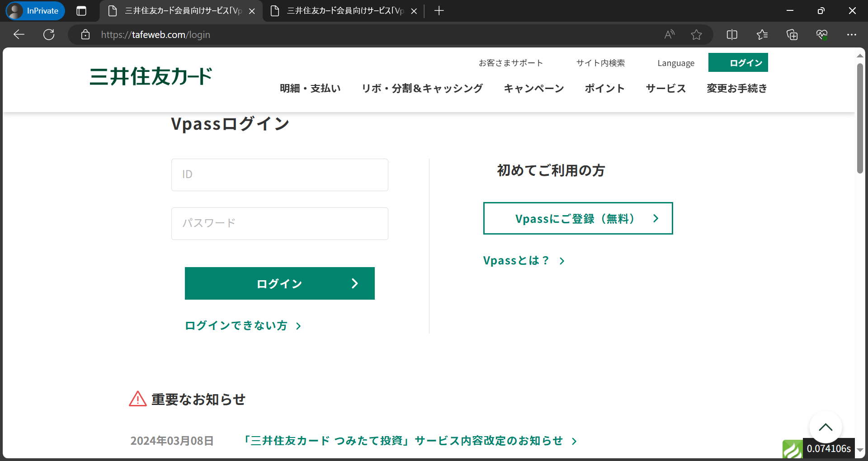Click the address bar URL
Screen dimensions: 868x461
point(156,35)
